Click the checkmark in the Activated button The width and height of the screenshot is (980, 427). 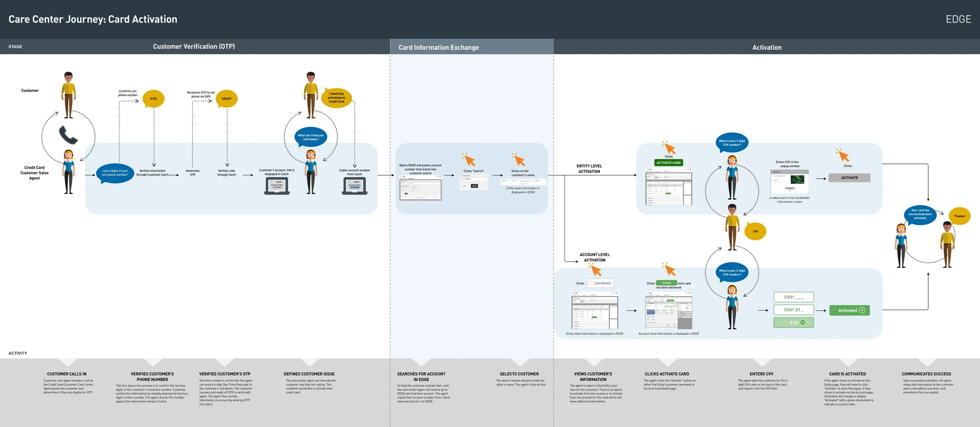point(862,310)
